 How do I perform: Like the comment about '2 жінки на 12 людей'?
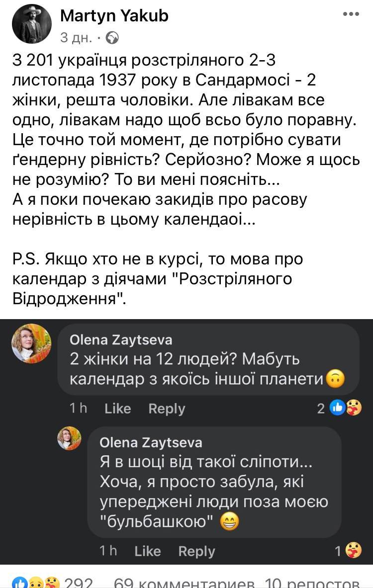click(x=118, y=409)
